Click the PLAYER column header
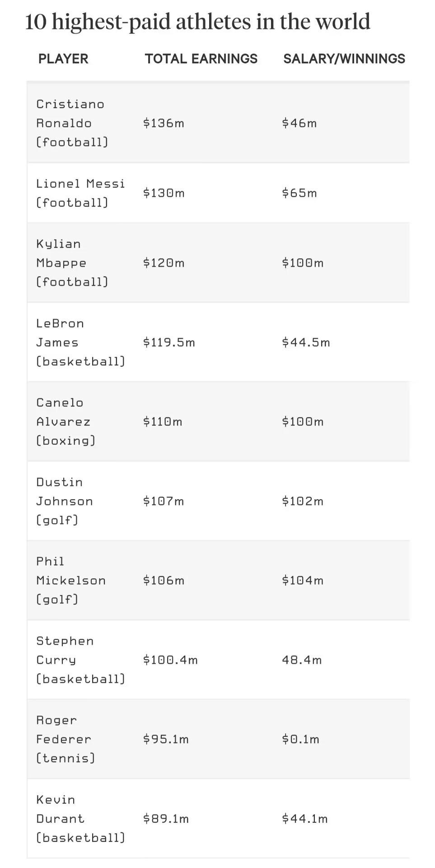Screen dimensions: 435x868 point(63,59)
